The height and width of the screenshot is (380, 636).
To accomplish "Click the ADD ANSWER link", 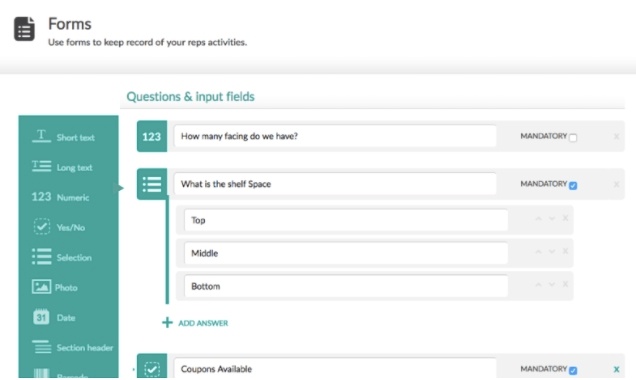I will (x=195, y=323).
